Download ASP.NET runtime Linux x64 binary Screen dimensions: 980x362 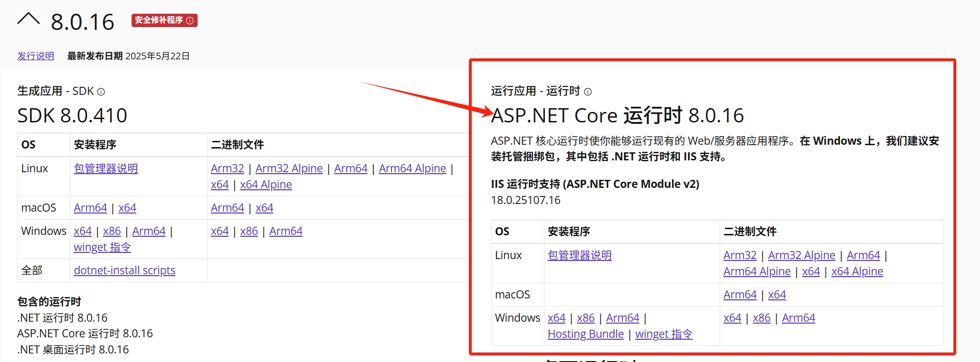pos(811,271)
